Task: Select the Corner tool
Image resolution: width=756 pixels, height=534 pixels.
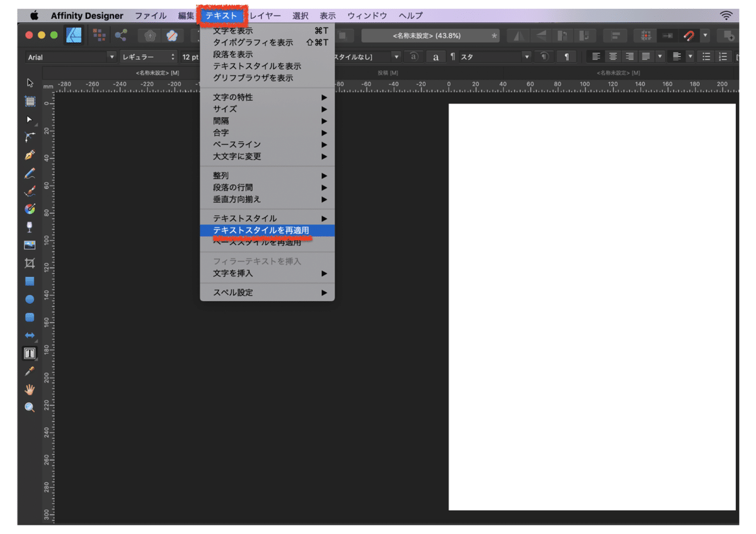Action: pos(30,137)
